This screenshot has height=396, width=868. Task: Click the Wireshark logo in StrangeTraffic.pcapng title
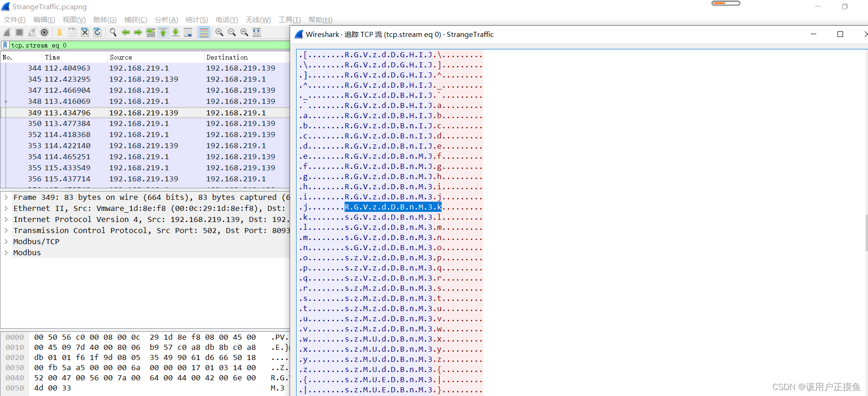tap(6, 6)
